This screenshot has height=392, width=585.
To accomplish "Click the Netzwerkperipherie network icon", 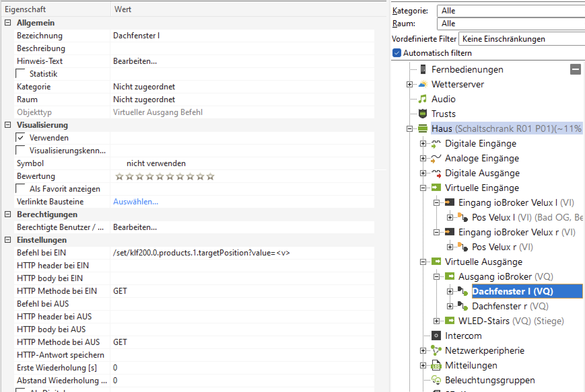I will (x=436, y=351).
